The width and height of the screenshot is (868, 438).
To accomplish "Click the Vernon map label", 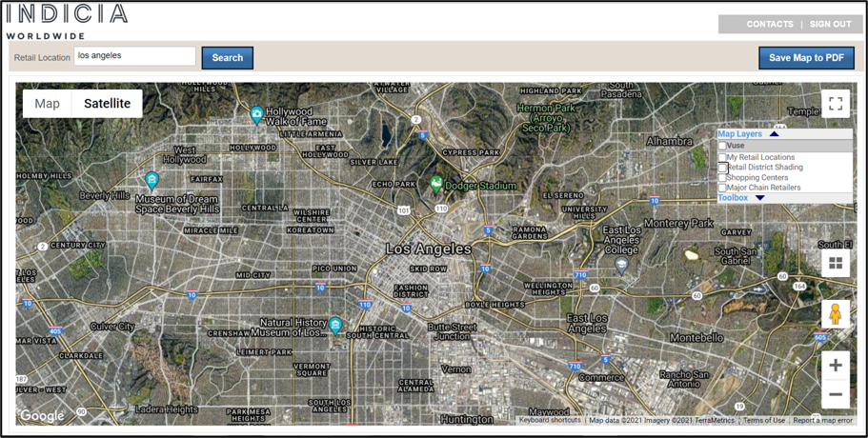I will [x=456, y=368].
